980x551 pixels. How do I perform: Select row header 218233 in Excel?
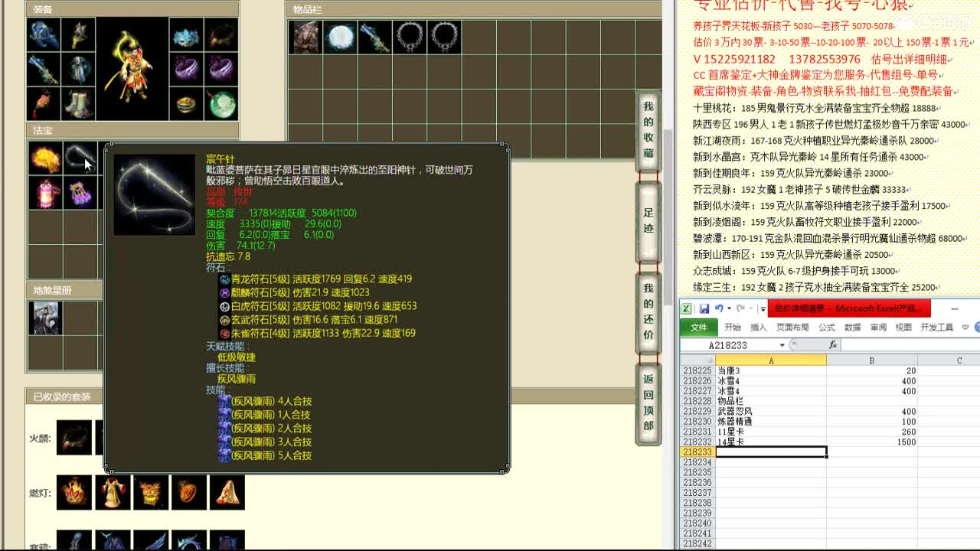point(697,452)
